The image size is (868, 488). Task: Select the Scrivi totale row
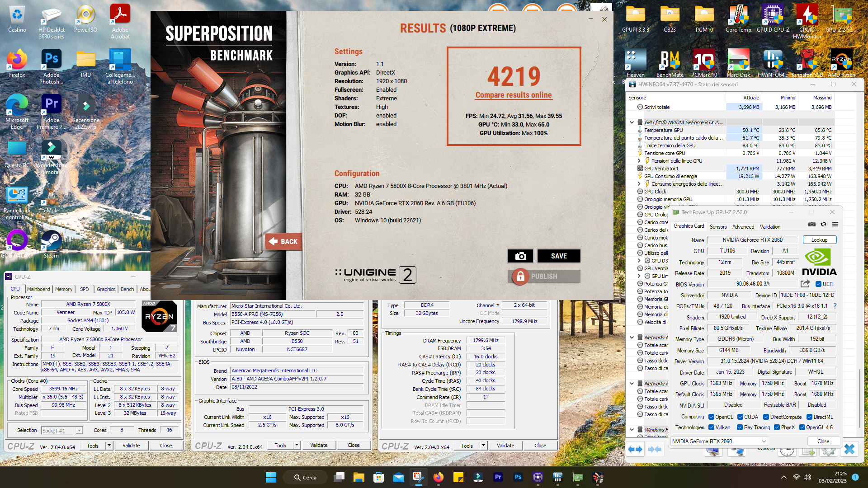pos(731,107)
